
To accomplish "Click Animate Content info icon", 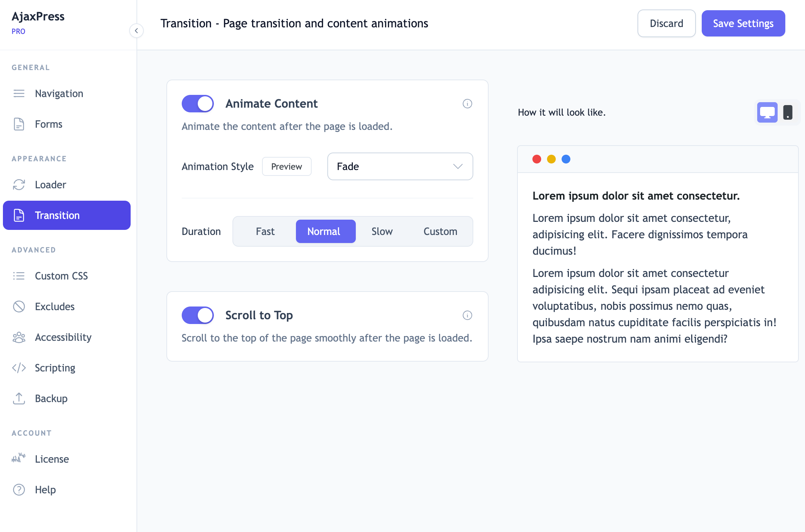I will 467,104.
